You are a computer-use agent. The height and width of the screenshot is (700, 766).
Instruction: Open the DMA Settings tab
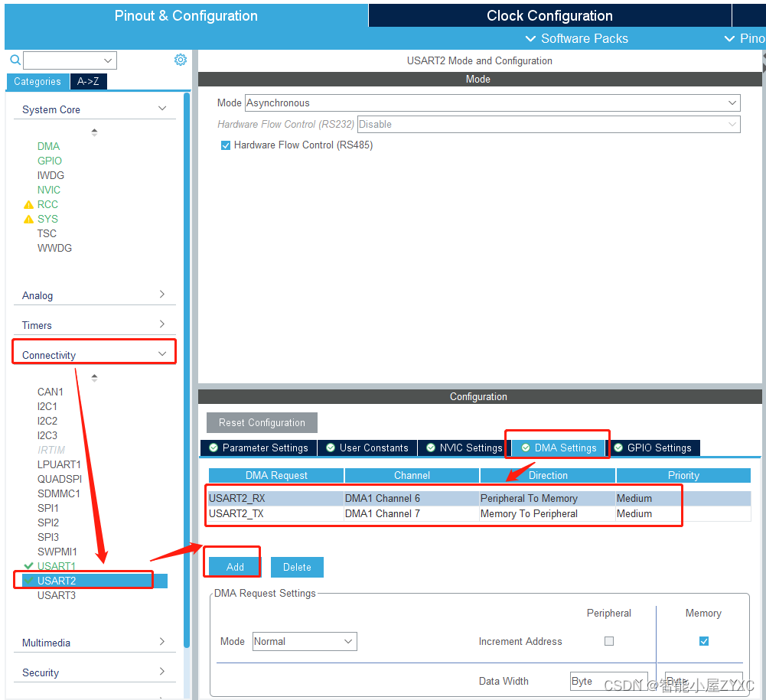pos(559,448)
